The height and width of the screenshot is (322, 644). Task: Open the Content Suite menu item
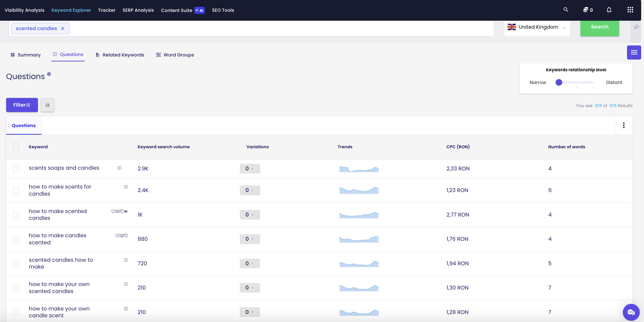coord(177,10)
